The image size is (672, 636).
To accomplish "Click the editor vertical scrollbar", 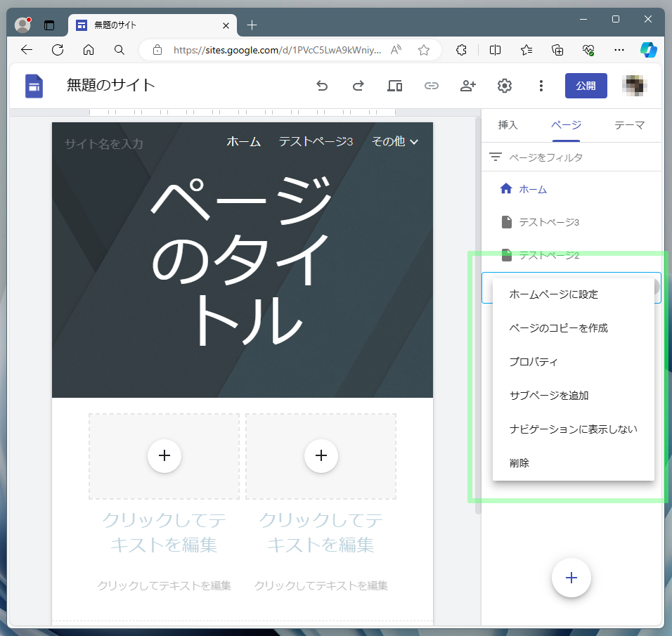I will tap(478, 315).
